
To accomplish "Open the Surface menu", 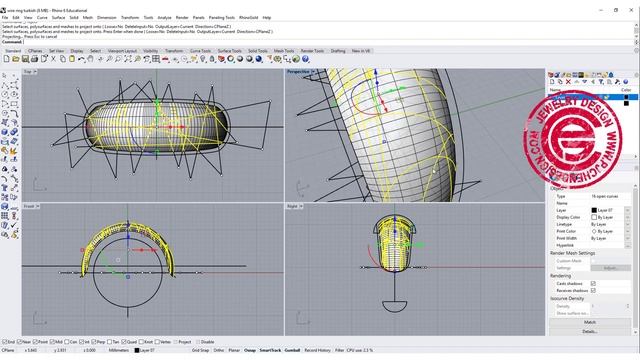I will click(x=58, y=18).
